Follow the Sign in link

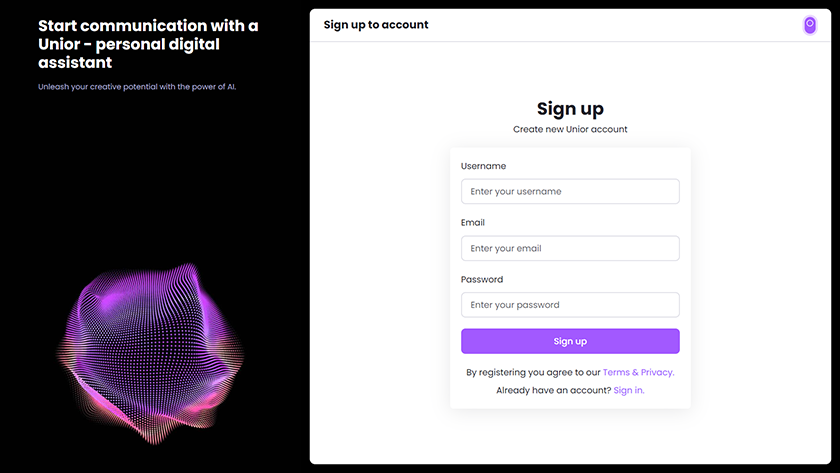click(x=629, y=390)
